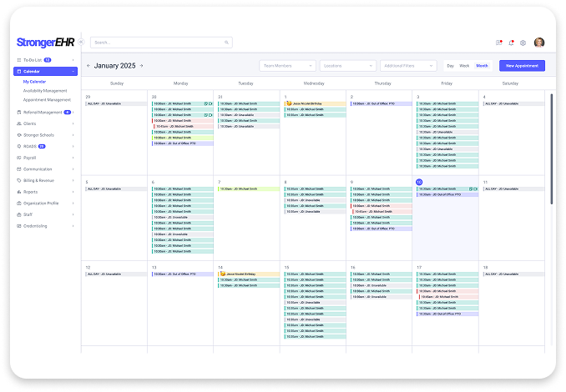The height and width of the screenshot is (392, 566).
Task: Open the settings gear icon
Action: click(523, 43)
